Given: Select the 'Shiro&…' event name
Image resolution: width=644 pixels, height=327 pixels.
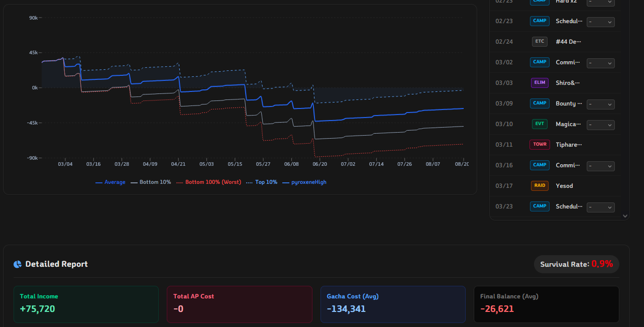Looking at the screenshot, I should (x=568, y=83).
